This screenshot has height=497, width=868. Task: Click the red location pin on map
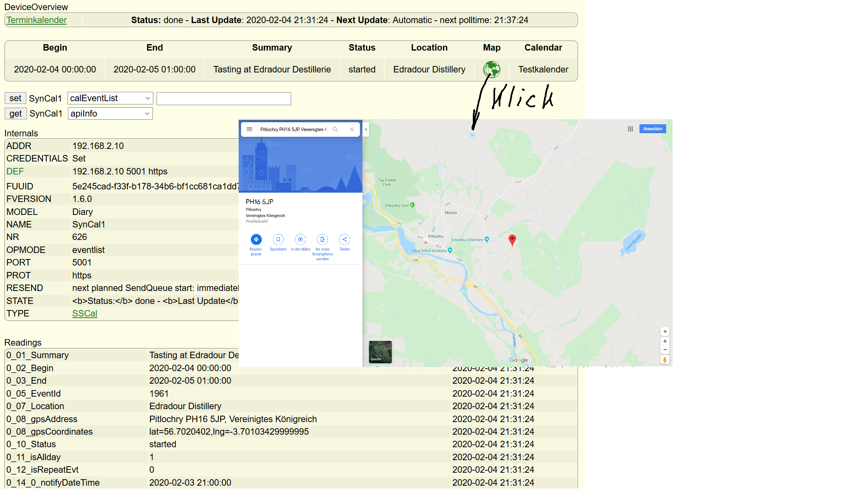click(512, 240)
